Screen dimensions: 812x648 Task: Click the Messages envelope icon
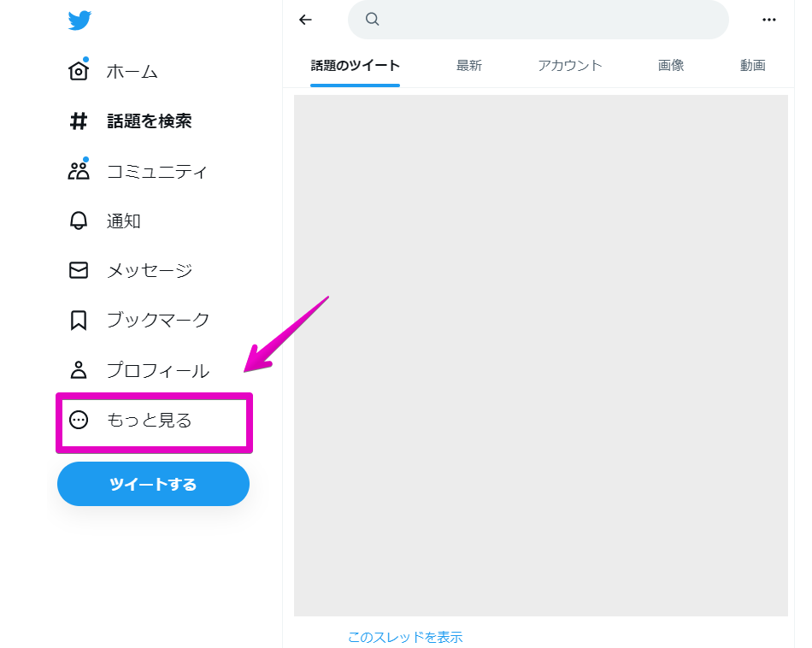(78, 270)
